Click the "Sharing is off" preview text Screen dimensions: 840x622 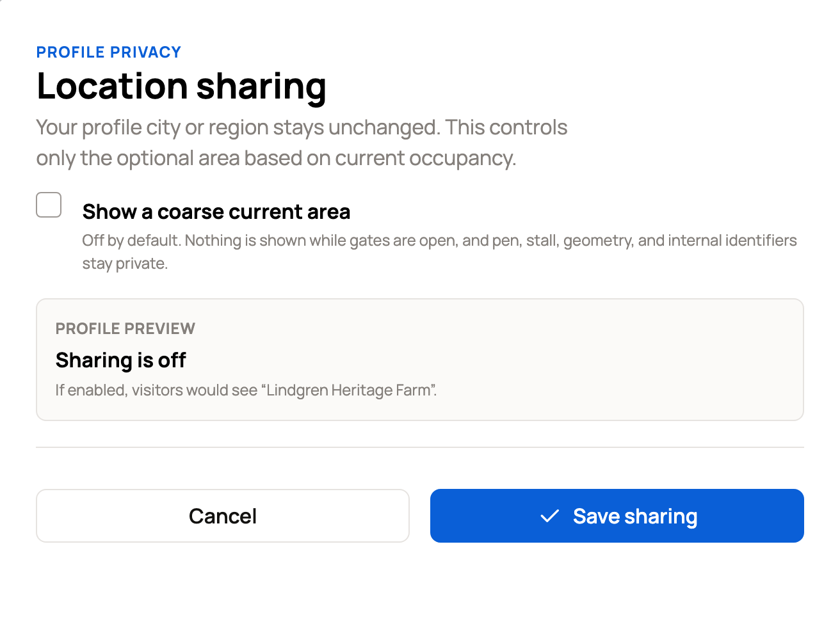(121, 360)
